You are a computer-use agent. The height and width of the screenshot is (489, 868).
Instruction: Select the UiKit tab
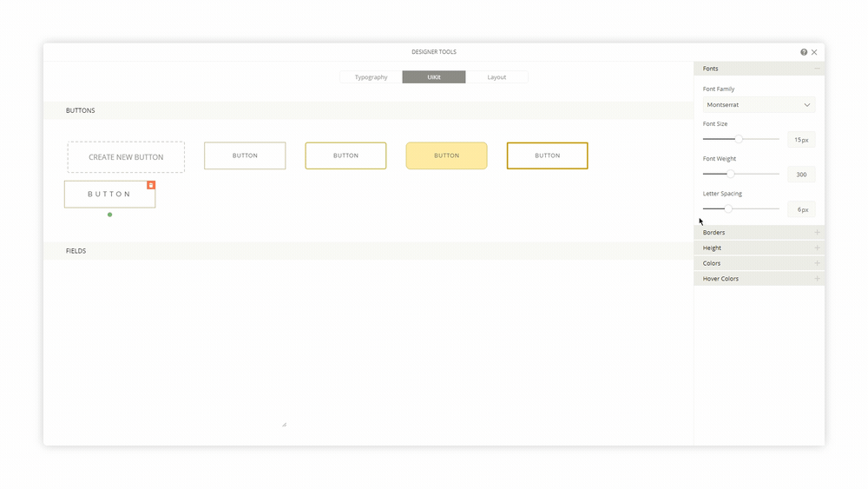coord(434,77)
